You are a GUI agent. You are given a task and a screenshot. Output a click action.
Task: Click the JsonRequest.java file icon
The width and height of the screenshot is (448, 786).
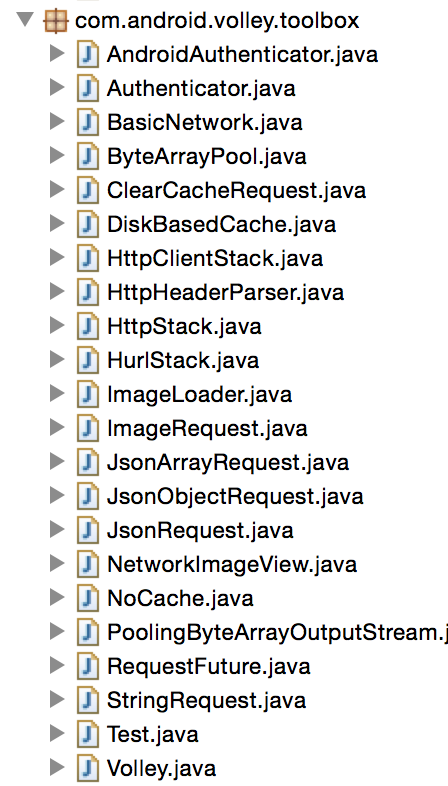[88, 532]
